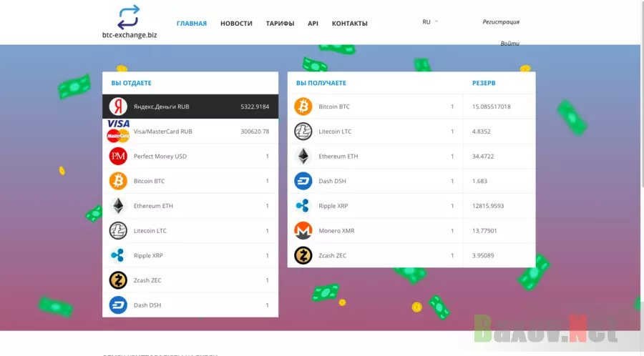644x356 pixels.
Task: Pick Ethereum icon in the give column
Action: (118, 206)
